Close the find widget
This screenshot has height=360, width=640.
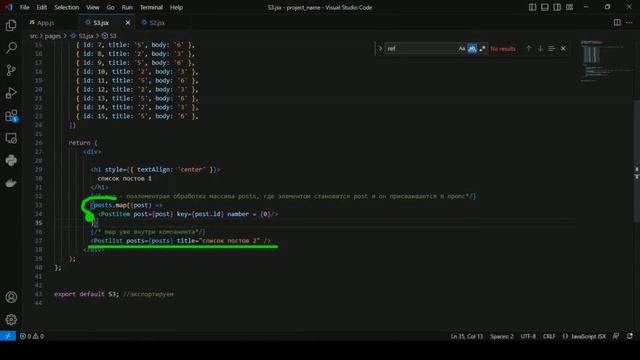(x=563, y=49)
